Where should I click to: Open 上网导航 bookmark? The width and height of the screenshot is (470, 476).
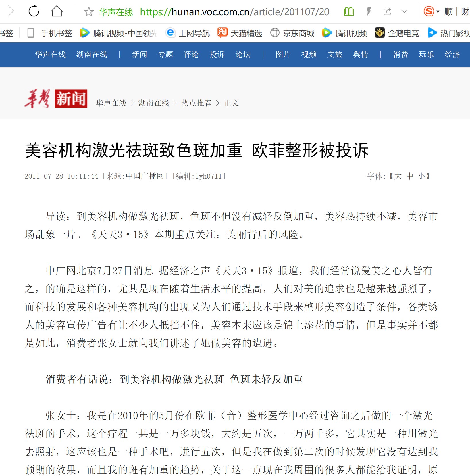tap(188, 33)
